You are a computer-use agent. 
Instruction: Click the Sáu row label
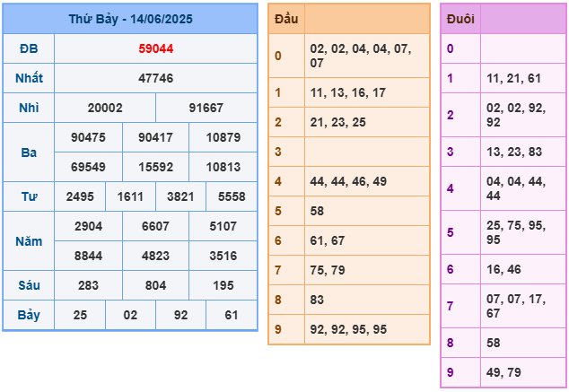pos(29,286)
